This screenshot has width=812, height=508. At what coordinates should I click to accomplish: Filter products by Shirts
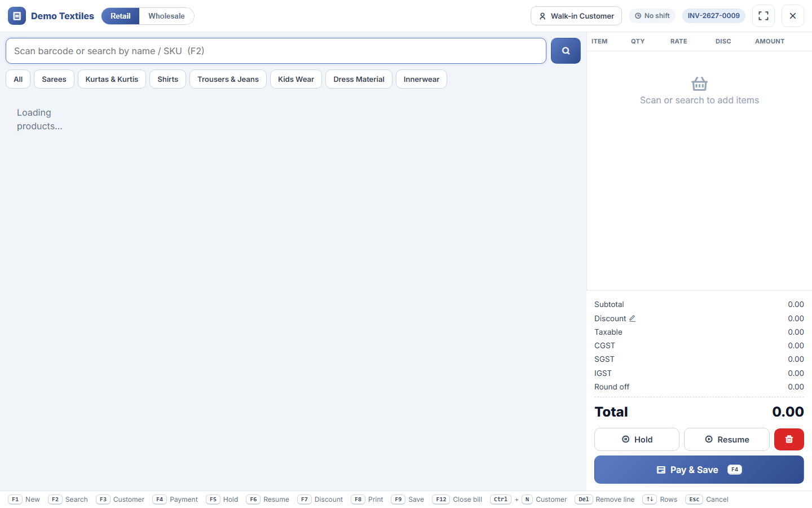tap(167, 79)
